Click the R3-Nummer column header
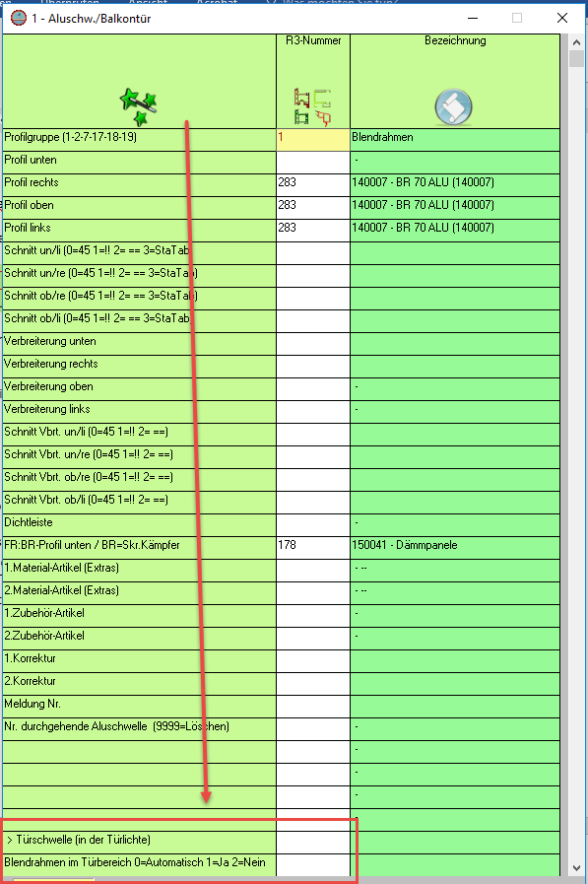This screenshot has width=588, height=884. [313, 40]
